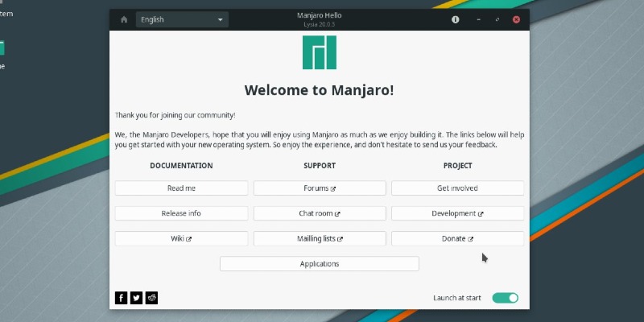Click the Home icon in the titlebar
The image size is (644, 322).
click(x=124, y=19)
